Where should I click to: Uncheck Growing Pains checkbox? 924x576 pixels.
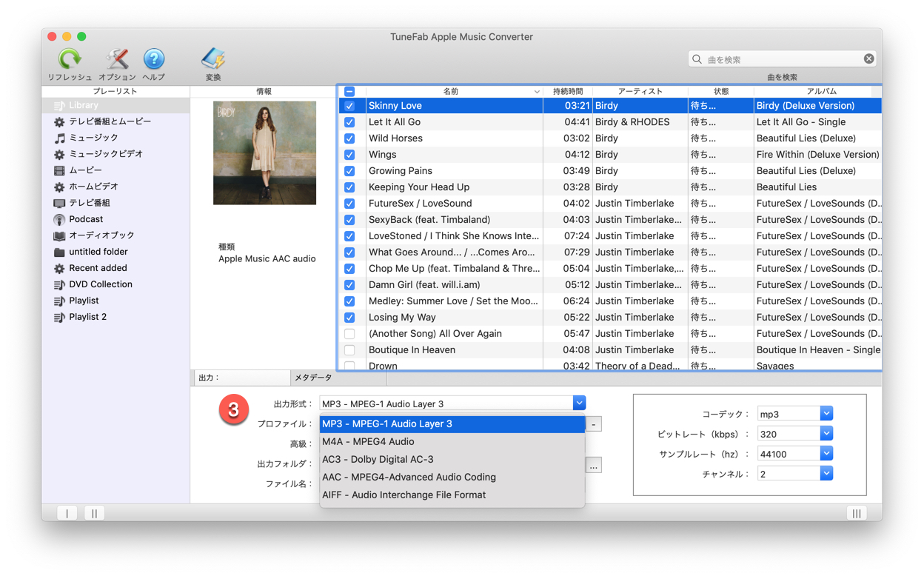pyautogui.click(x=349, y=171)
